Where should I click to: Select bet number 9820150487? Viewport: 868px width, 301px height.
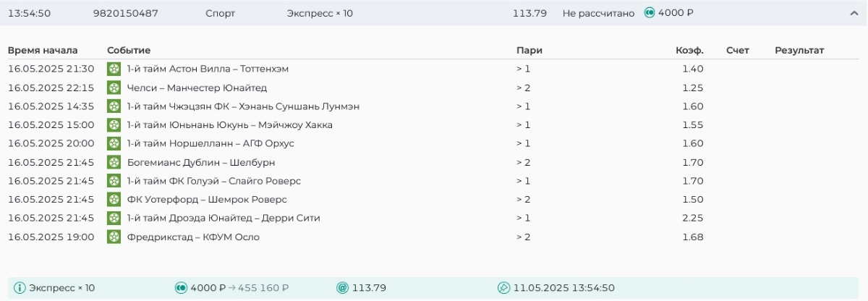pyautogui.click(x=126, y=13)
